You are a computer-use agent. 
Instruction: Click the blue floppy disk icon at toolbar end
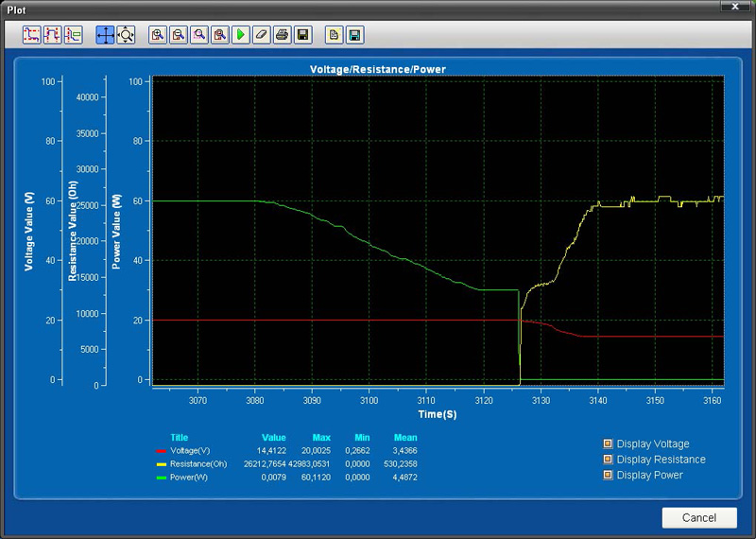[354, 35]
